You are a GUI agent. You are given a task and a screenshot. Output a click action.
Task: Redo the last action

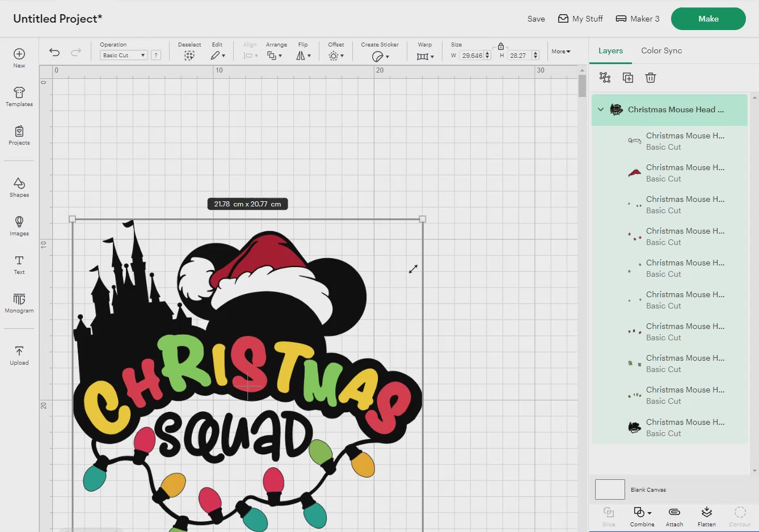click(76, 52)
